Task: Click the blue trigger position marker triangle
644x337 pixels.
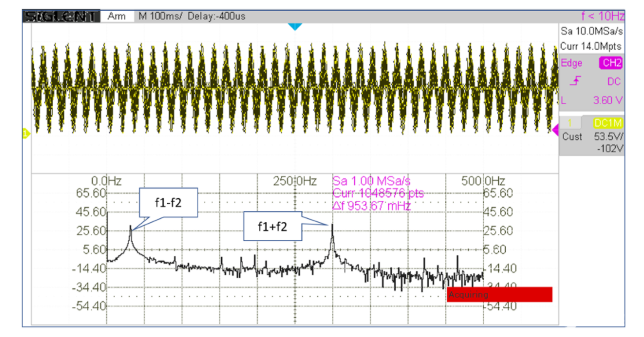Action: click(x=295, y=27)
